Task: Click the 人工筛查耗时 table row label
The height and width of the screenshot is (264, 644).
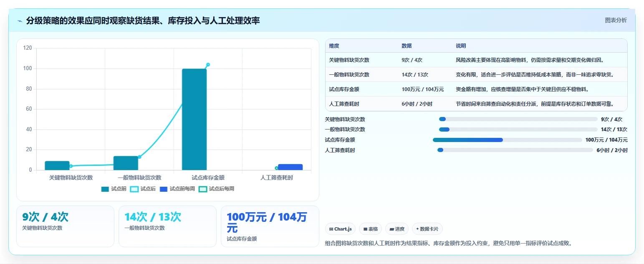Action: (x=344, y=104)
